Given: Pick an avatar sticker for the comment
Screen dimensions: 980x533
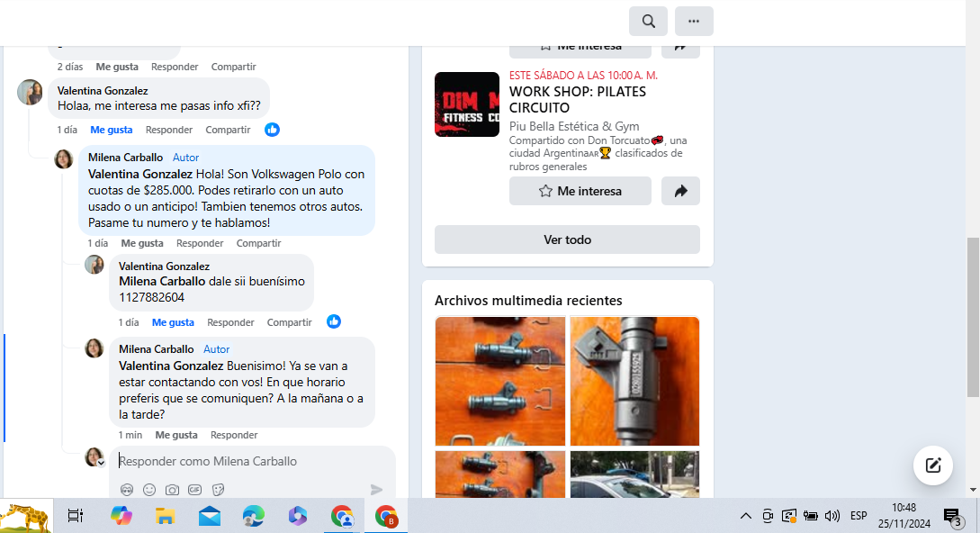Looking at the screenshot, I should click(x=127, y=490).
